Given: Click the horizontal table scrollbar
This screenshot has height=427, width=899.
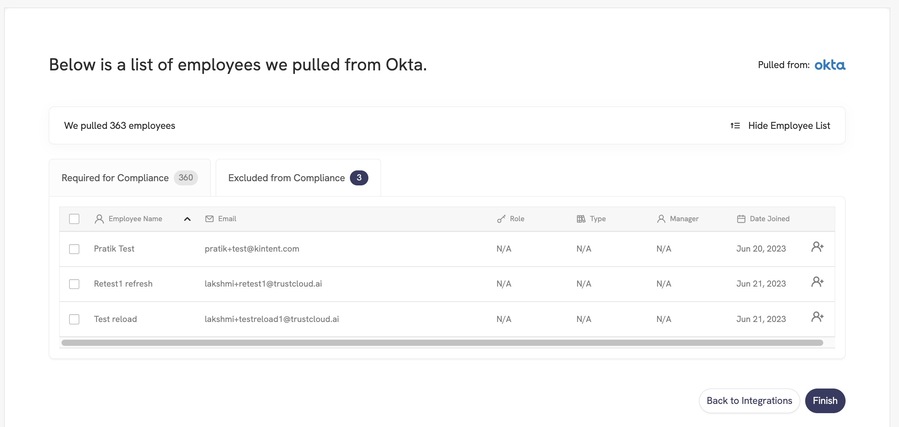Looking at the screenshot, I should coord(442,343).
